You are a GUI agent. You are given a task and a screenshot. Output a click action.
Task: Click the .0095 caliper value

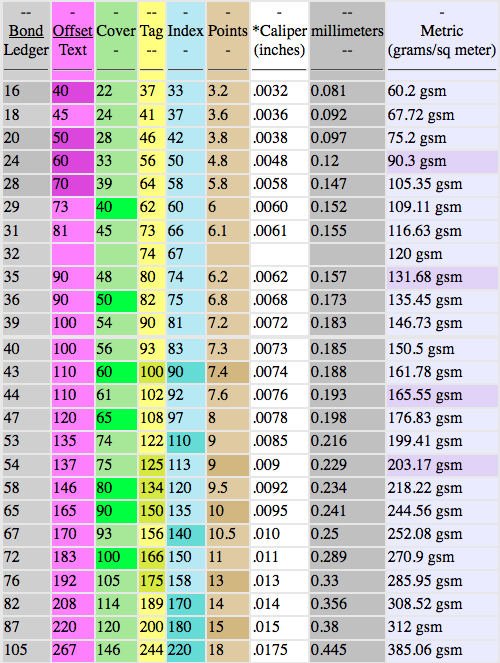270,511
